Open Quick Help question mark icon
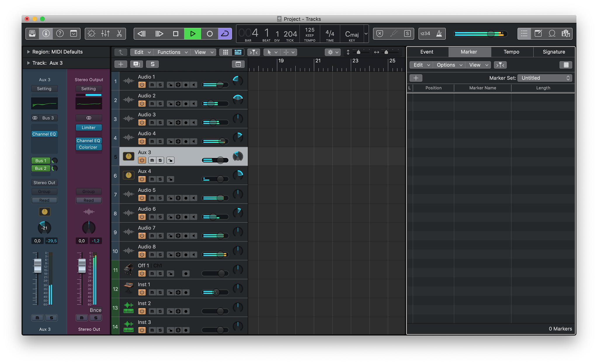Image resolution: width=598 pixels, height=364 pixels. tap(60, 34)
